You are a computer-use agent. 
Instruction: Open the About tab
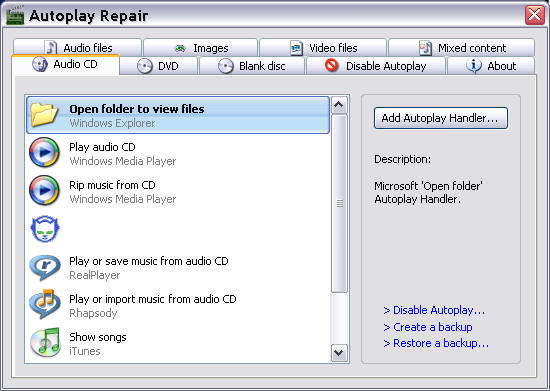coord(491,66)
